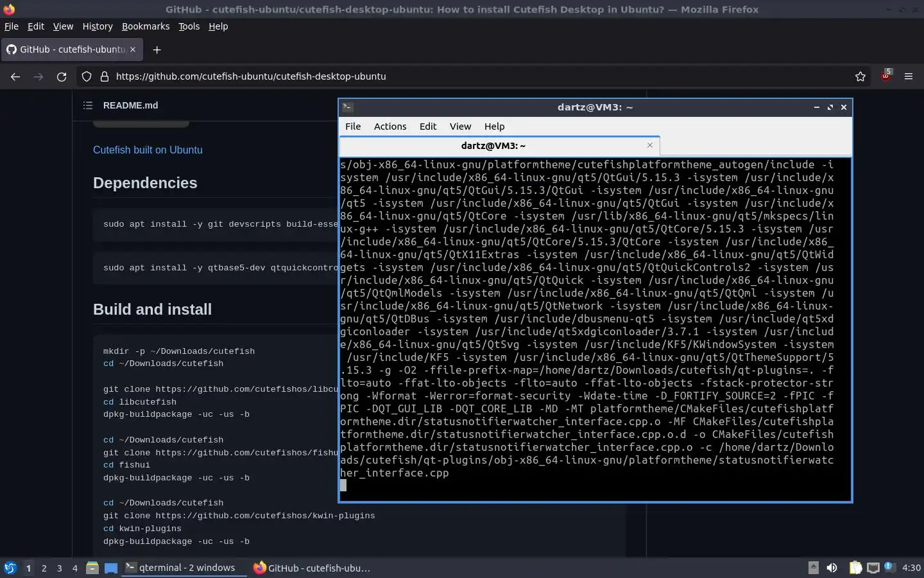Click the wired network tray icon

point(873,568)
